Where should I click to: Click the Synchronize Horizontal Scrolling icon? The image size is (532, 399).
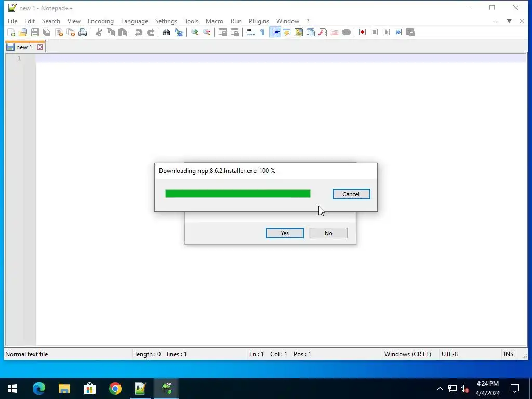(235, 32)
